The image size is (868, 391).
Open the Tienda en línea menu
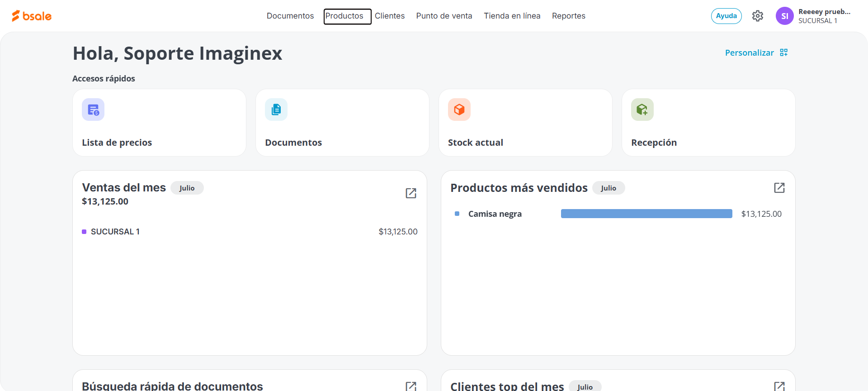point(512,16)
